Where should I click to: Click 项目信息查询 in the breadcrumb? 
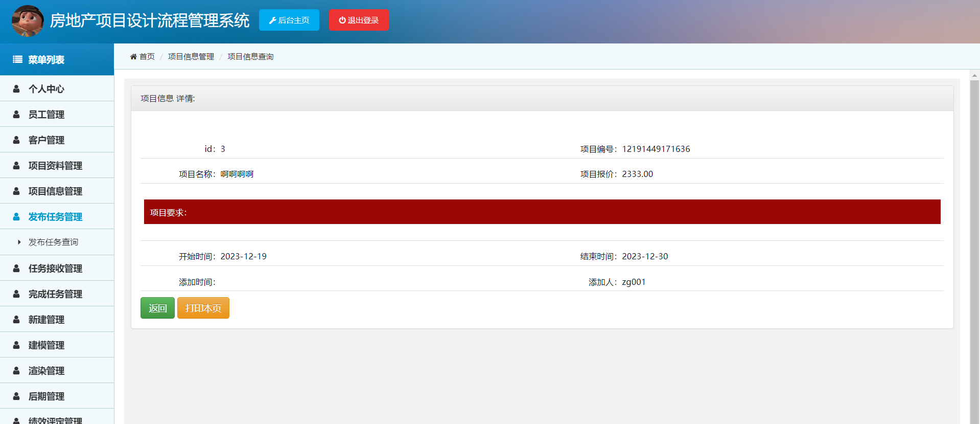[250, 56]
